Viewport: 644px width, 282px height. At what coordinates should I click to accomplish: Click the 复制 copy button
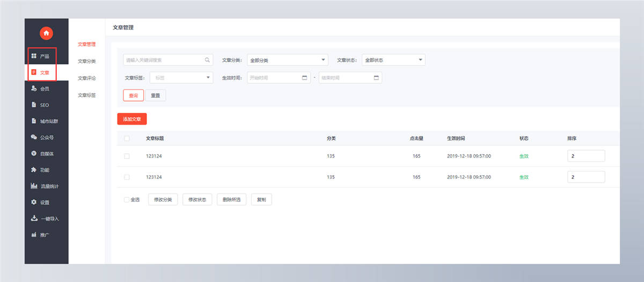point(261,199)
